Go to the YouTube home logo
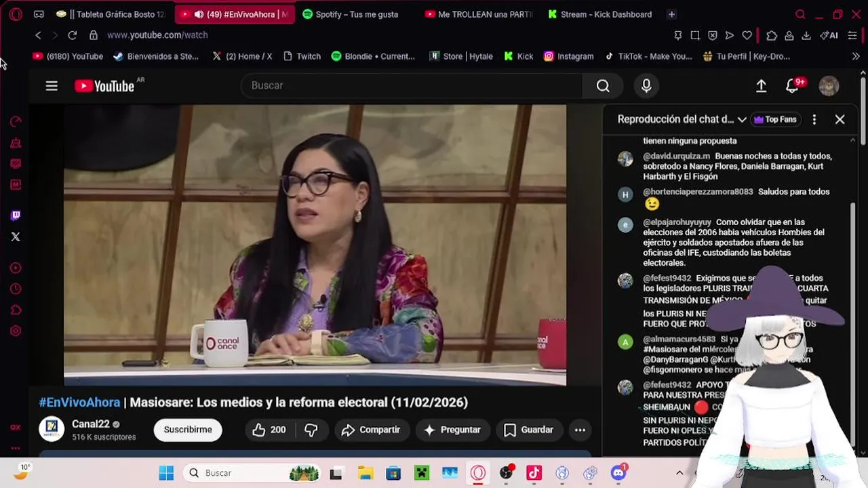This screenshot has width=868, height=488. (x=104, y=85)
